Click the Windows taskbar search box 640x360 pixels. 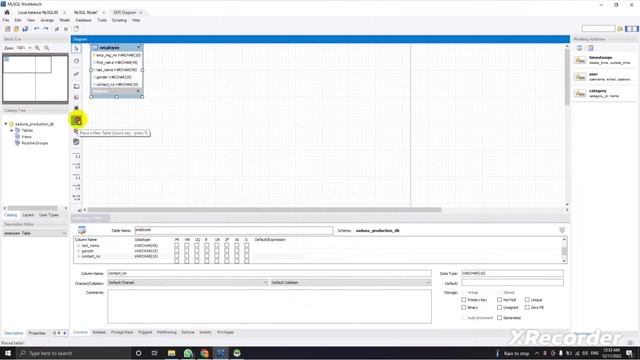pos(73,353)
